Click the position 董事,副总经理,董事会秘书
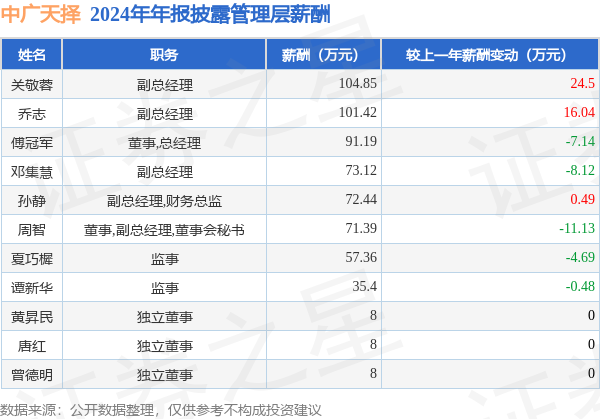Image resolution: width=600 pixels, height=419 pixels. [164, 230]
